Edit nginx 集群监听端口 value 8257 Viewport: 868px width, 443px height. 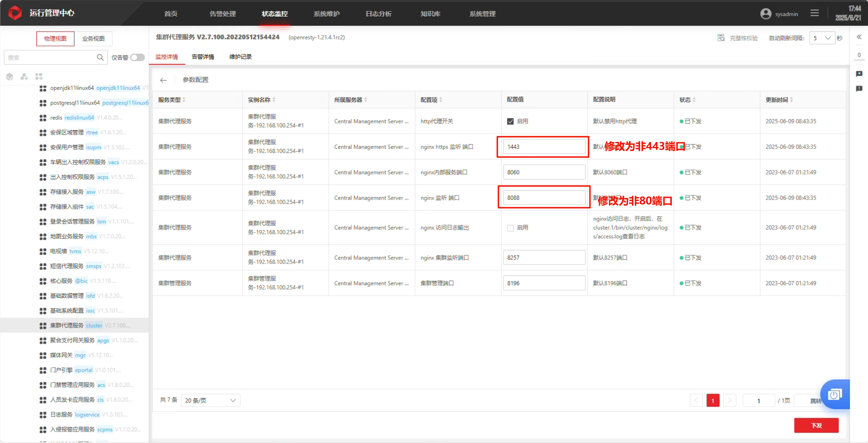(544, 257)
